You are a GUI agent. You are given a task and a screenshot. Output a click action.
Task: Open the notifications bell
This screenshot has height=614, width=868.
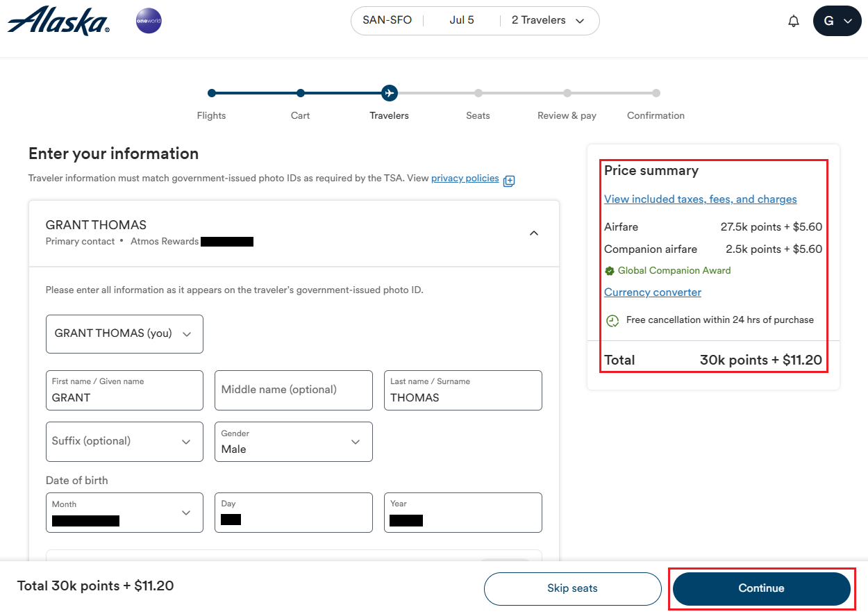pyautogui.click(x=794, y=21)
